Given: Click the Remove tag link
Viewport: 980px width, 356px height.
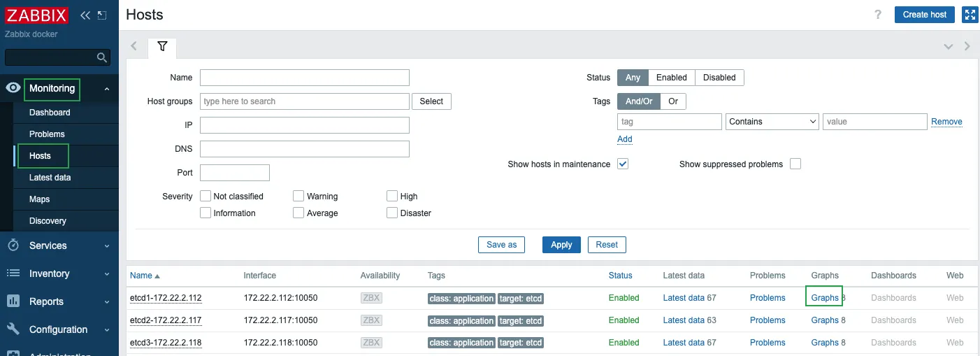Looking at the screenshot, I should point(946,122).
